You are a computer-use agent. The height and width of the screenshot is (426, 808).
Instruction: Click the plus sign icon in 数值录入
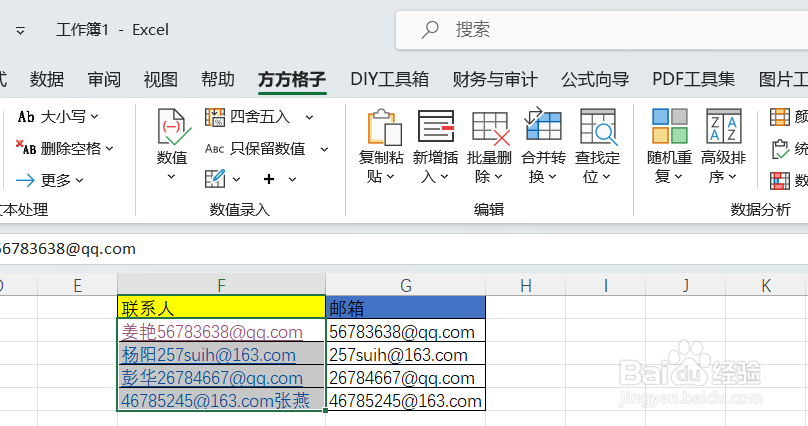pyautogui.click(x=268, y=179)
